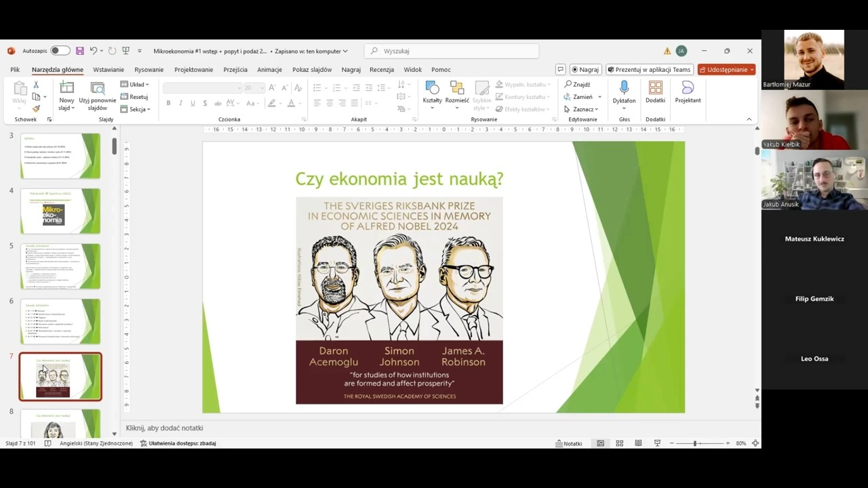Viewport: 868px width, 488px height.
Task: Click the comments speech bubble icon
Action: coord(560,69)
